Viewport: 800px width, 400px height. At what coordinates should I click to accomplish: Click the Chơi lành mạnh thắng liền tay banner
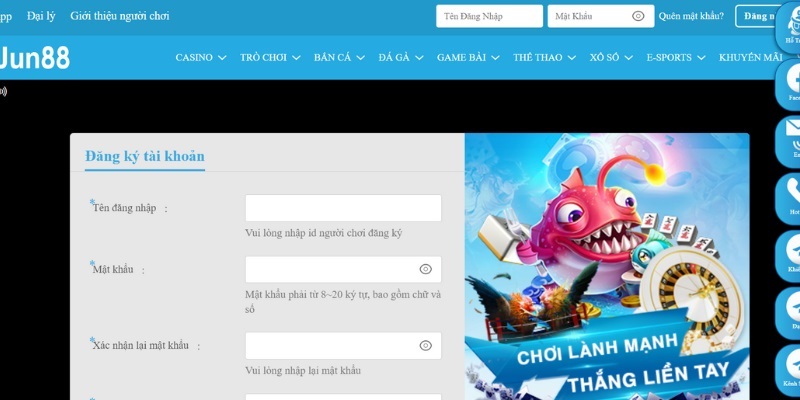coord(607,266)
